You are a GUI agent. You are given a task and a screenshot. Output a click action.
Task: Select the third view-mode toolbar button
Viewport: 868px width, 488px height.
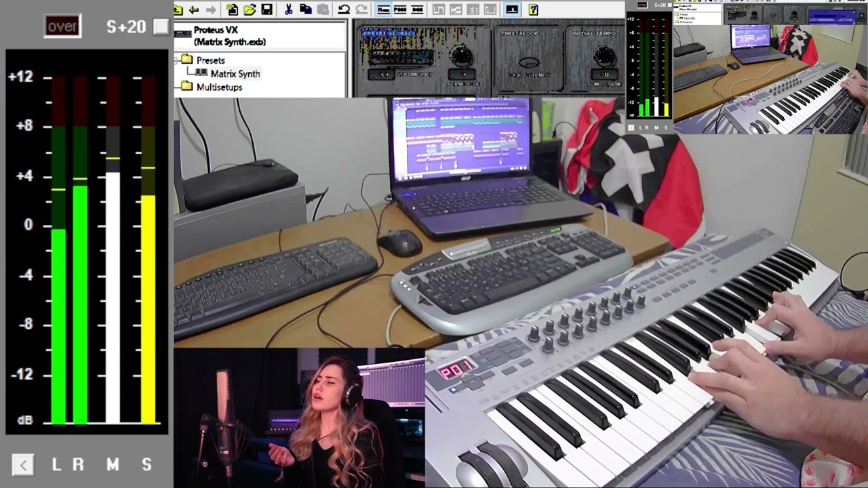417,9
